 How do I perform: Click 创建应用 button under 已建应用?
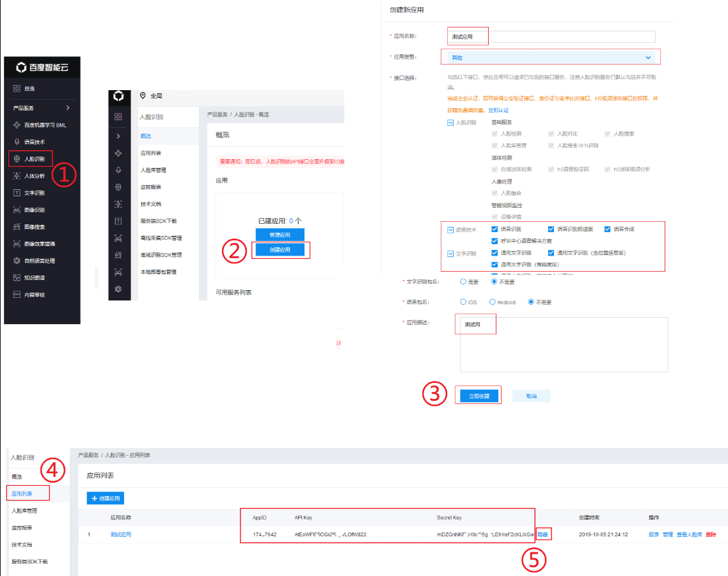tap(280, 250)
